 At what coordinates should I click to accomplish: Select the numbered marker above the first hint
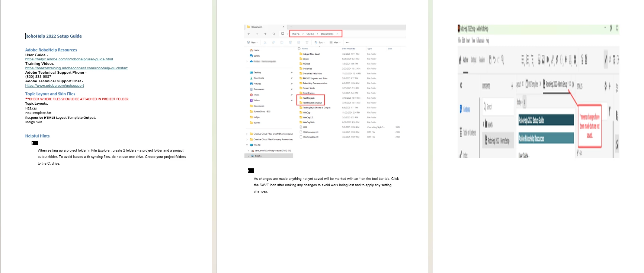[35, 143]
